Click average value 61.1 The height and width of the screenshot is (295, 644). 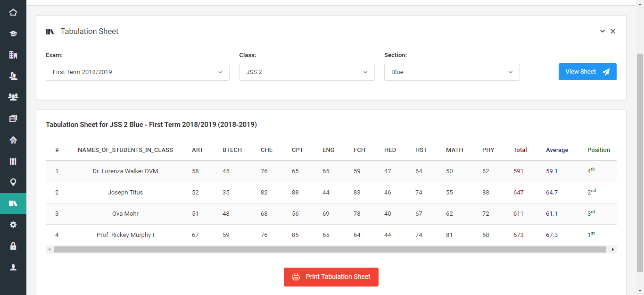[552, 214]
